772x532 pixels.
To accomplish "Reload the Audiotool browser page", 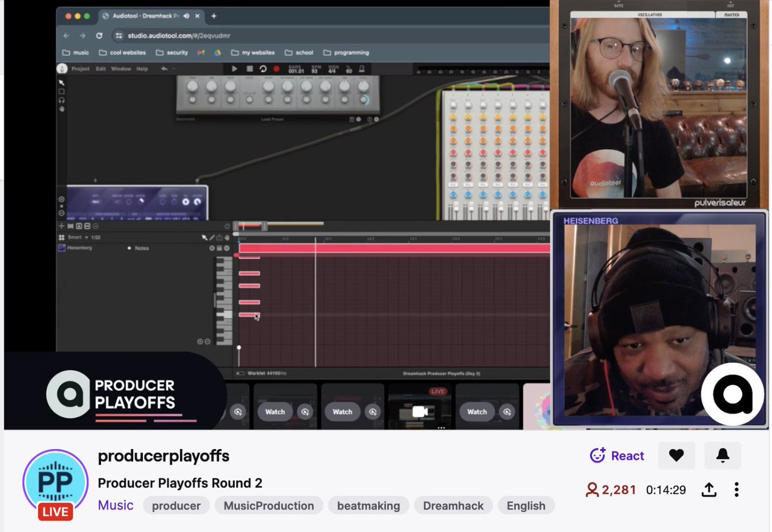I will tap(99, 36).
